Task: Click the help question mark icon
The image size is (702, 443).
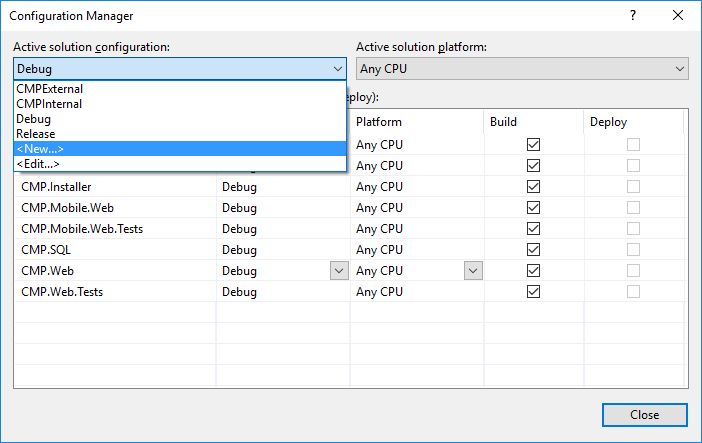Action: point(633,16)
